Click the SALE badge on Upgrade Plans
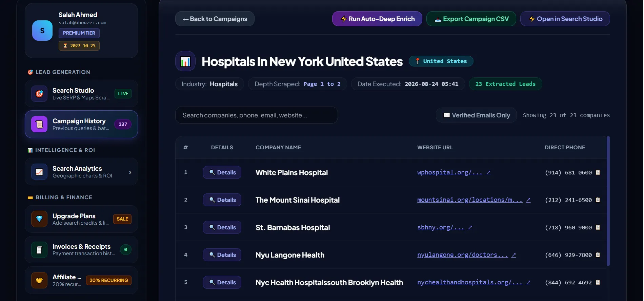 [122, 219]
